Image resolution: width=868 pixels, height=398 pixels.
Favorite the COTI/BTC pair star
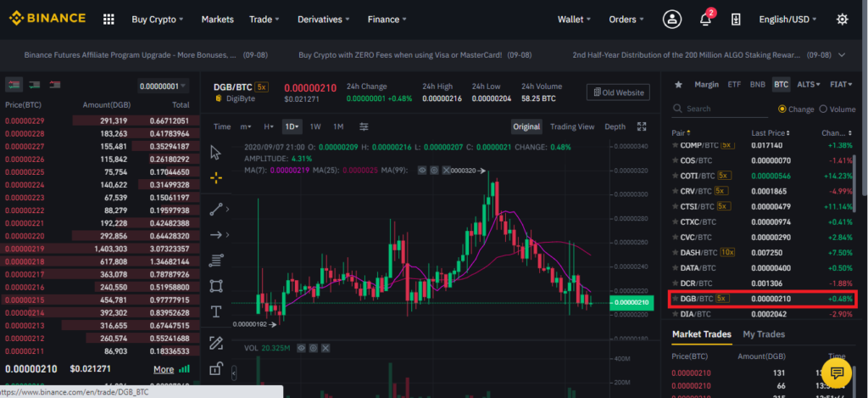(675, 176)
